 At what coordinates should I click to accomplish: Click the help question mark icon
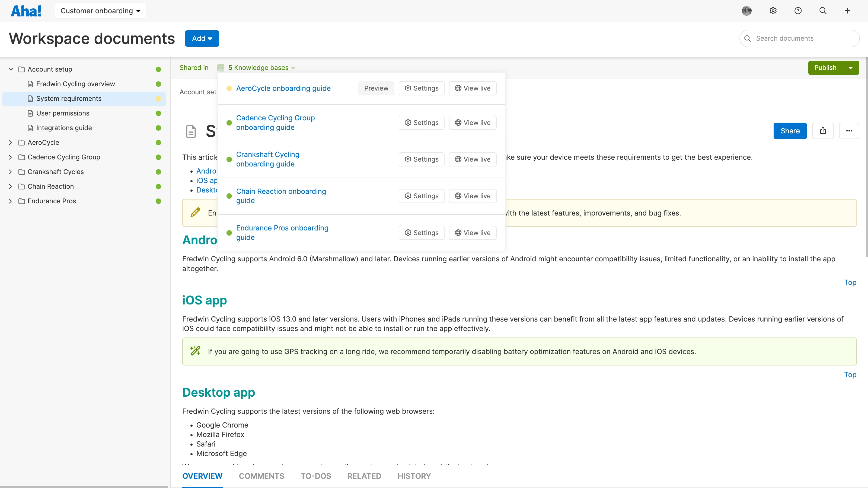(x=797, y=11)
